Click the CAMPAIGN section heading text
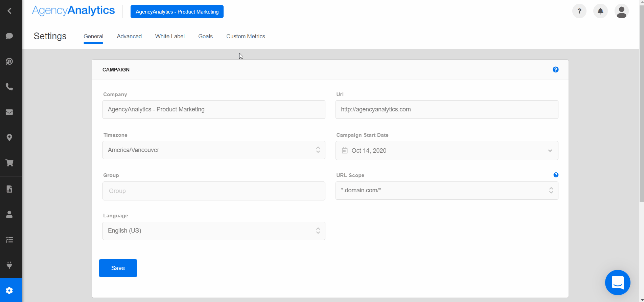Viewport: 644px width, 302px height. (x=116, y=69)
